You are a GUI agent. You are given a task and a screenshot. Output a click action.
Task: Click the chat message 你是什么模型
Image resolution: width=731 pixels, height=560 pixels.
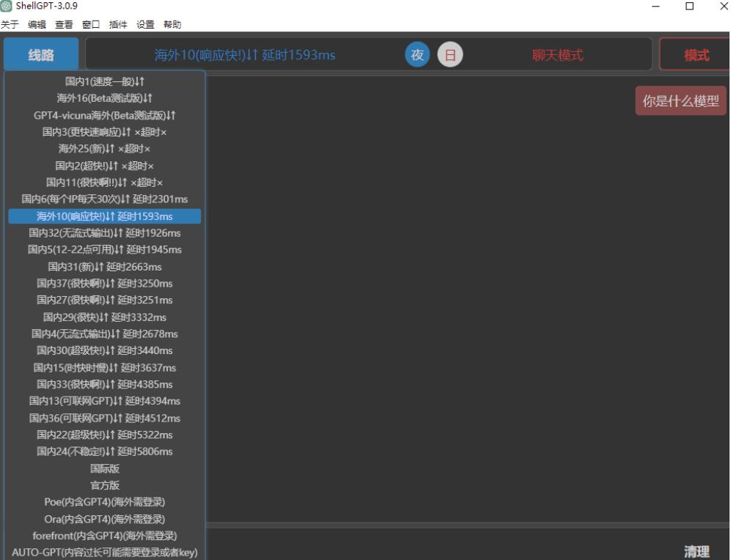(x=680, y=100)
